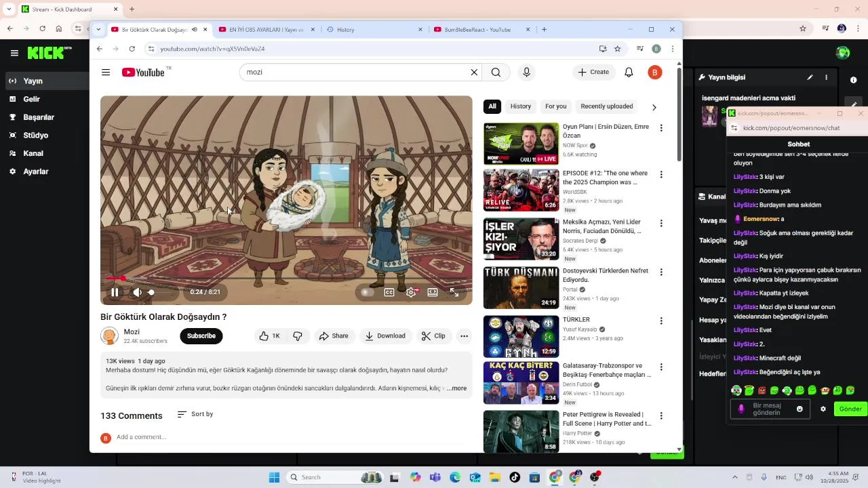Viewport: 868px width, 488px height.
Task: Share the video
Action: point(334,336)
